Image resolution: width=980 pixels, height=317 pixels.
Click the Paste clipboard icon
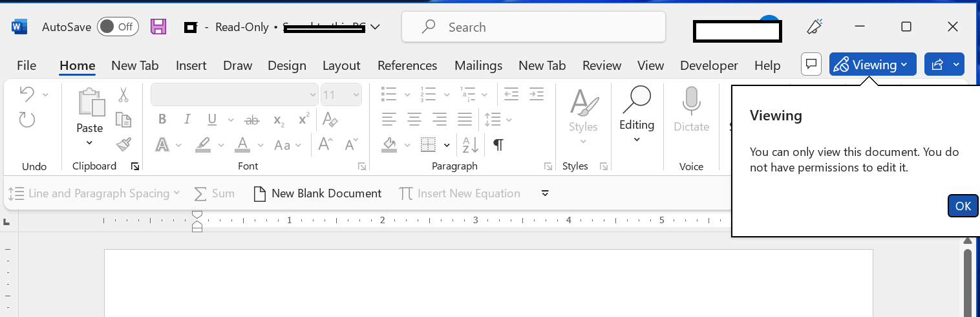[x=90, y=102]
